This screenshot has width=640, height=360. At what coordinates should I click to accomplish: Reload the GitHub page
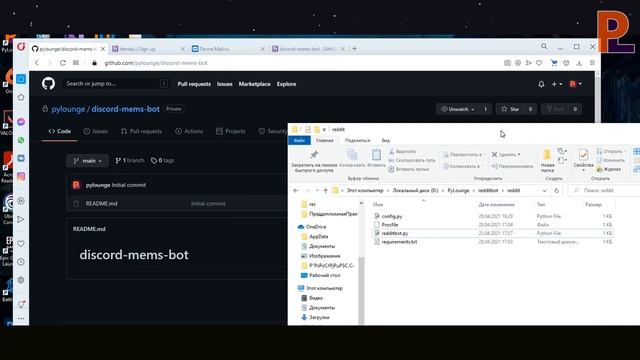coord(62,63)
